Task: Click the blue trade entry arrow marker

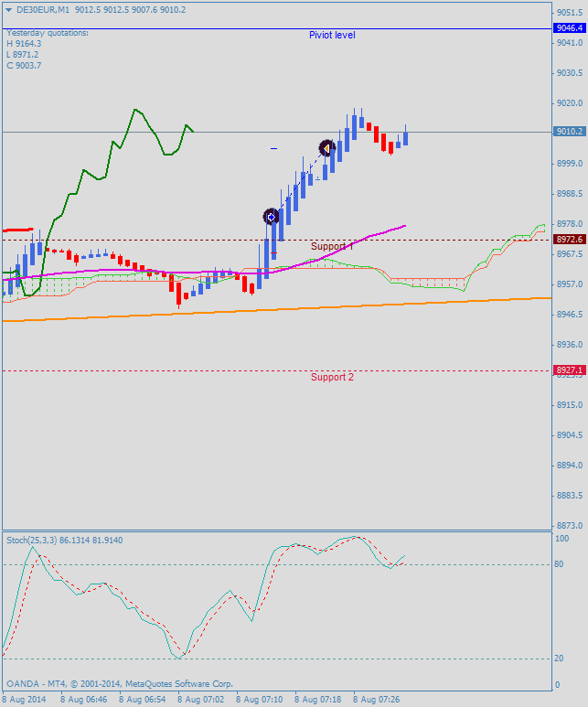Action: (x=271, y=217)
